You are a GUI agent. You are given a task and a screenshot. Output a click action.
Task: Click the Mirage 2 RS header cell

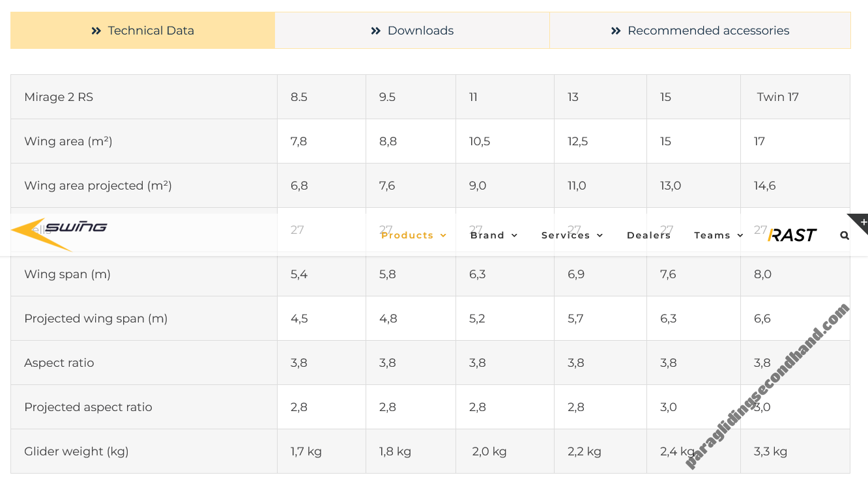coord(59,97)
